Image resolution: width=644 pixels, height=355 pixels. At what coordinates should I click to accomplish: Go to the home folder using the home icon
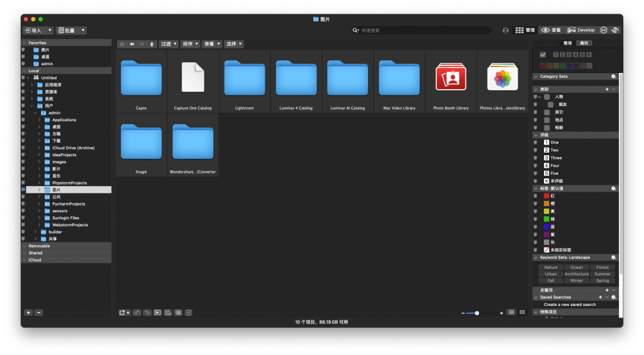(x=122, y=44)
